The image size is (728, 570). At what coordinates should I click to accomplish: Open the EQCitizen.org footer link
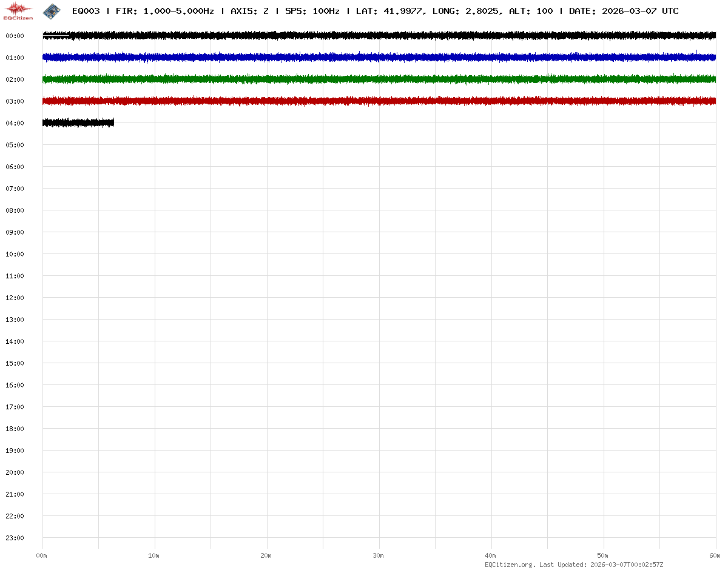[x=510, y=565]
